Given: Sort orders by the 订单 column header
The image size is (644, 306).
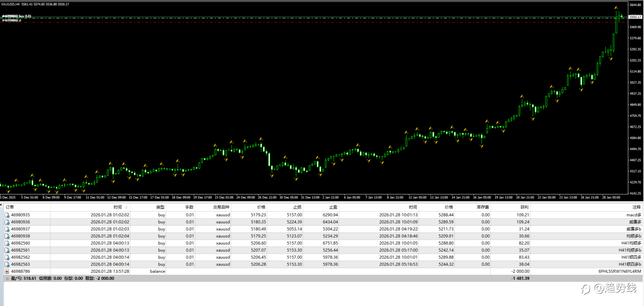Looking at the screenshot, I should pos(10,207).
